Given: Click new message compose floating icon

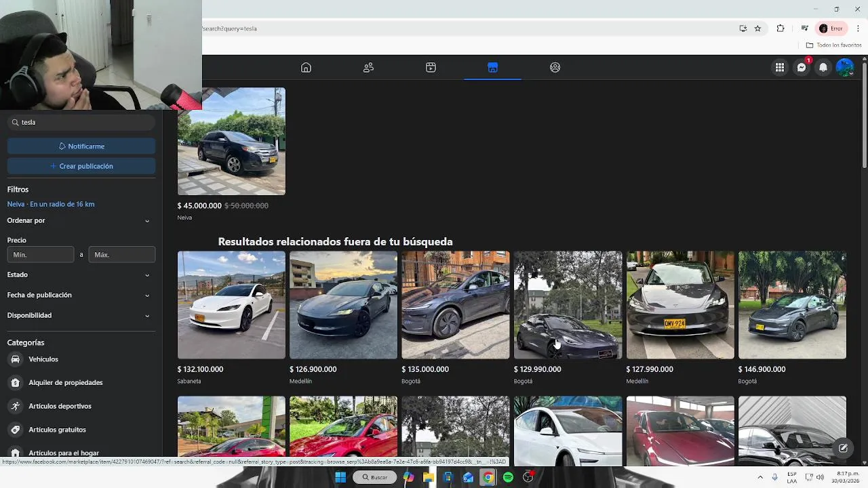Looking at the screenshot, I should tap(843, 447).
